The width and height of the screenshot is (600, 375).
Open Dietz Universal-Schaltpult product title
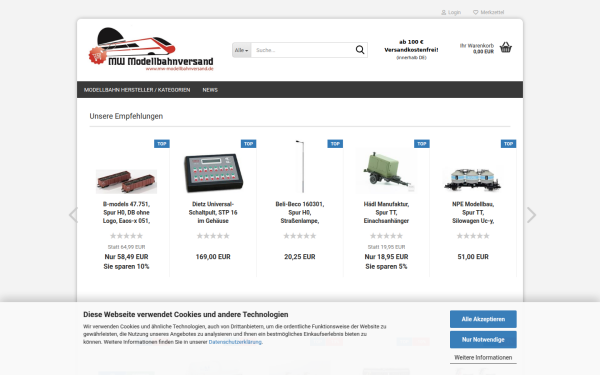click(x=213, y=213)
